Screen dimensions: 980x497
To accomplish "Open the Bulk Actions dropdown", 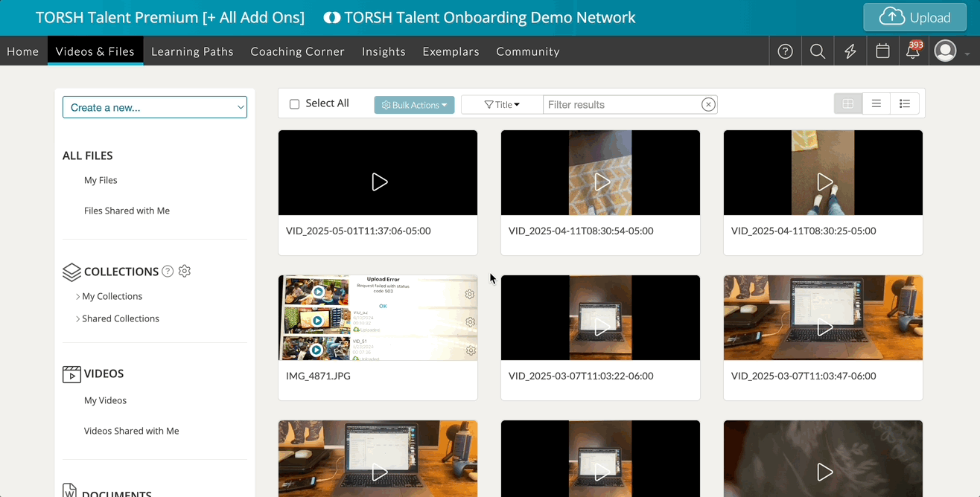I will (414, 105).
